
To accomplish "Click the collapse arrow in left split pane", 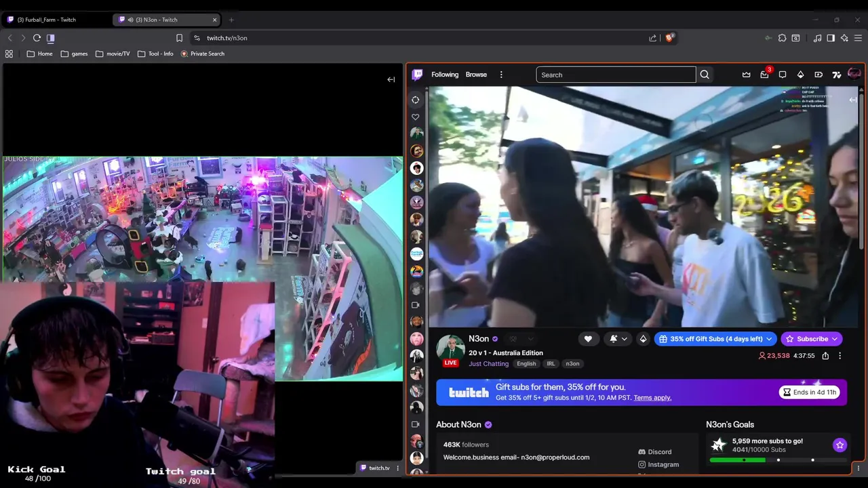I will [x=391, y=79].
